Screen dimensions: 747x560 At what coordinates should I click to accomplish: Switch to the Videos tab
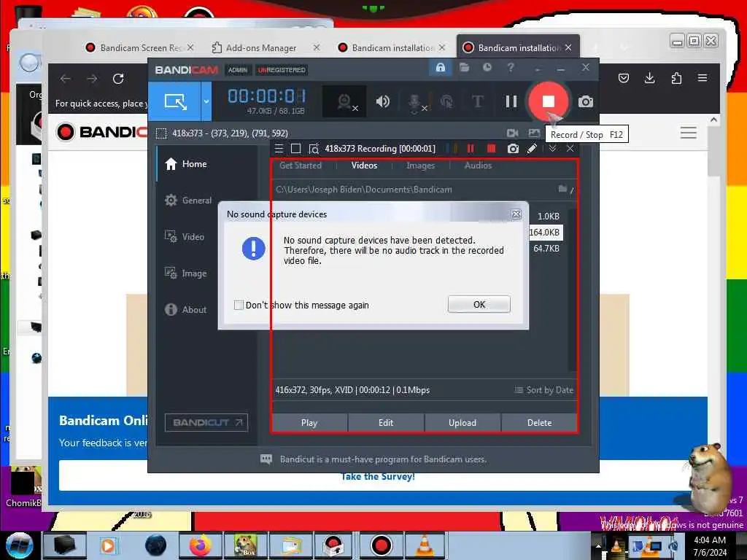(x=364, y=166)
